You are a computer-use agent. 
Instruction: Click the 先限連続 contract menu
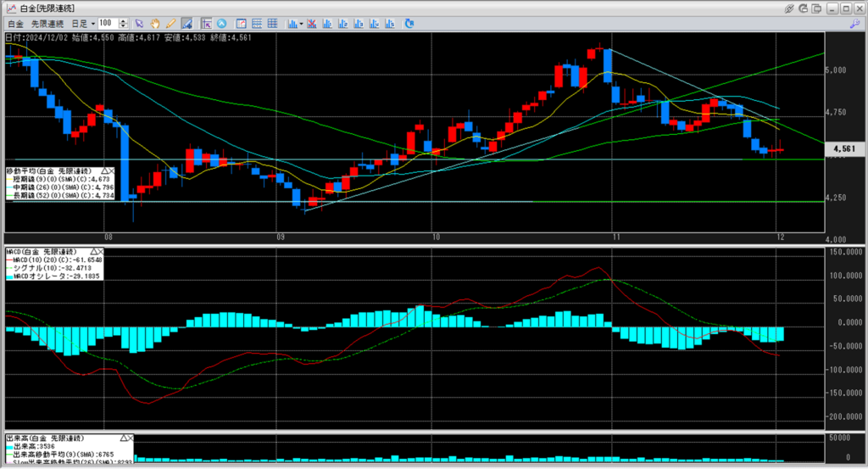(x=46, y=23)
